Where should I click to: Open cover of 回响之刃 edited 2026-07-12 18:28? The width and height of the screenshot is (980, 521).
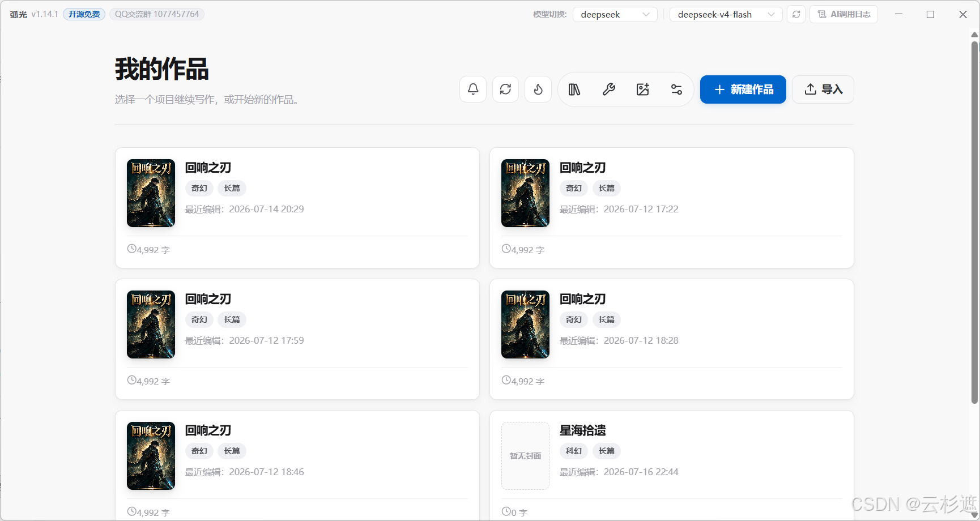525,324
